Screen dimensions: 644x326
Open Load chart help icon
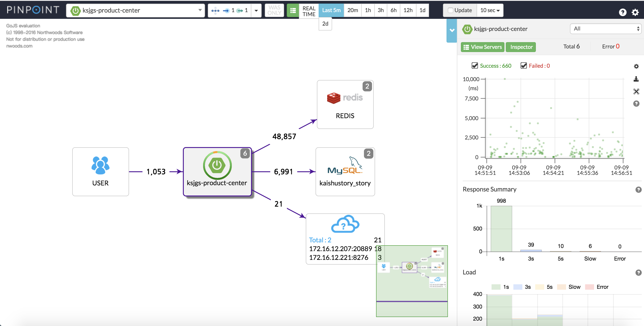coord(638,273)
